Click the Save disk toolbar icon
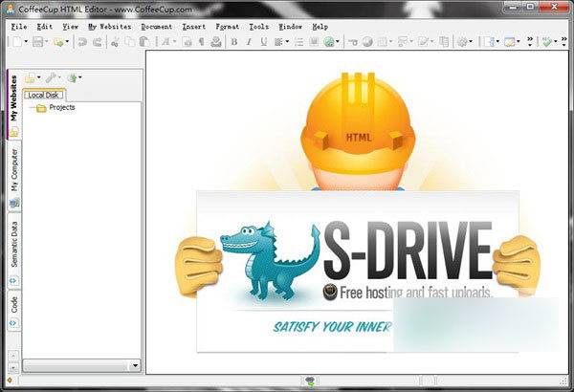 coord(37,42)
